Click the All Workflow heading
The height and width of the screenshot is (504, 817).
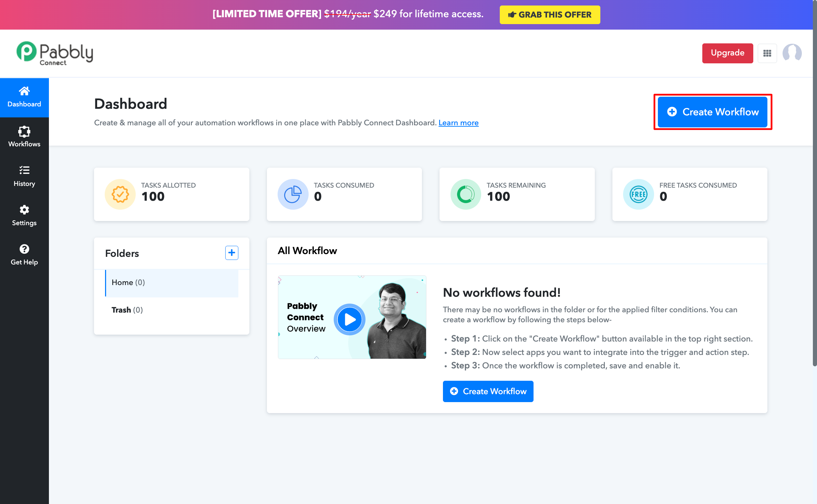pos(307,251)
